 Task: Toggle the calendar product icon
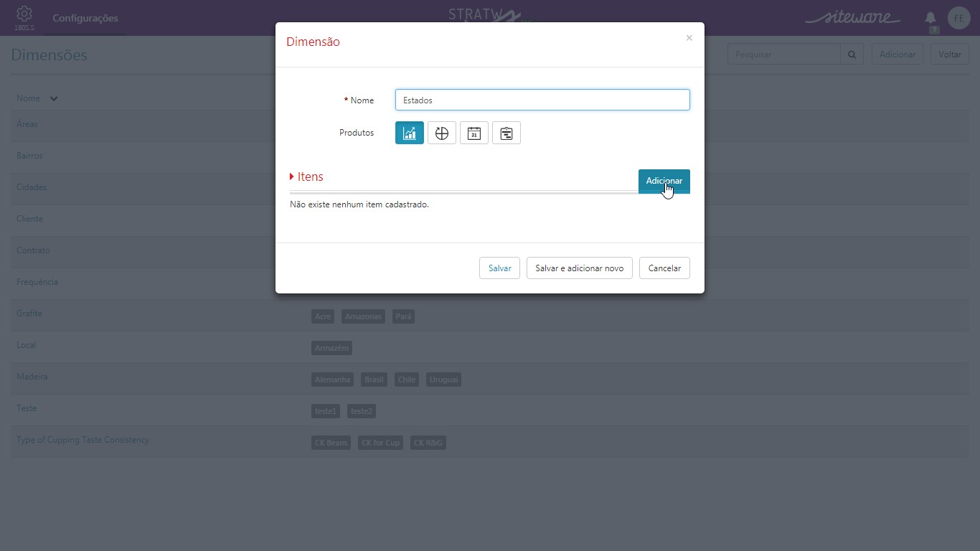[x=474, y=133]
